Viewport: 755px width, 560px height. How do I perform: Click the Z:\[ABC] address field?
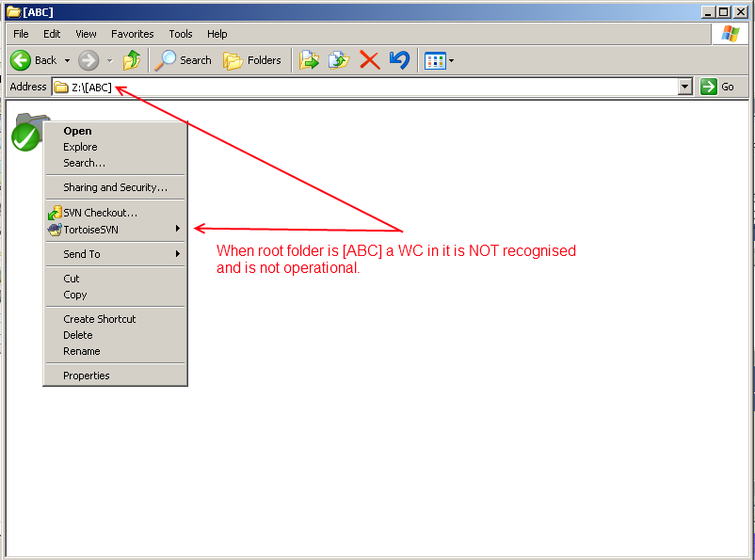365,88
